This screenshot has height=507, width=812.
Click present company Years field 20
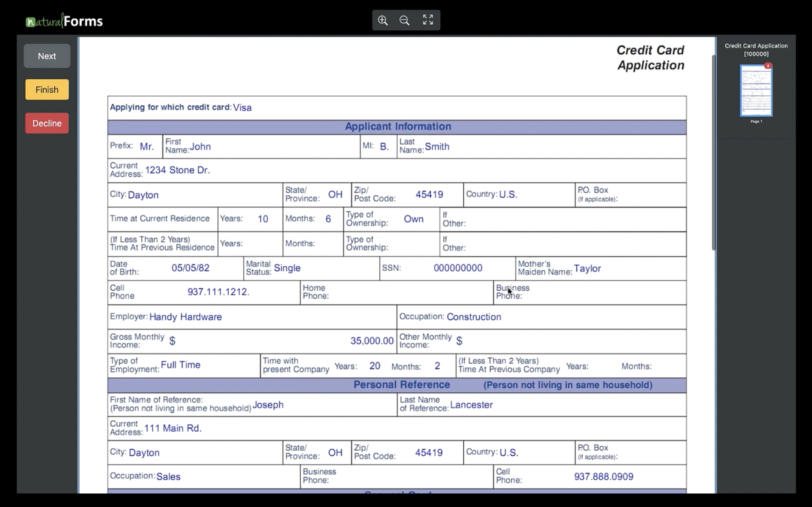click(374, 366)
